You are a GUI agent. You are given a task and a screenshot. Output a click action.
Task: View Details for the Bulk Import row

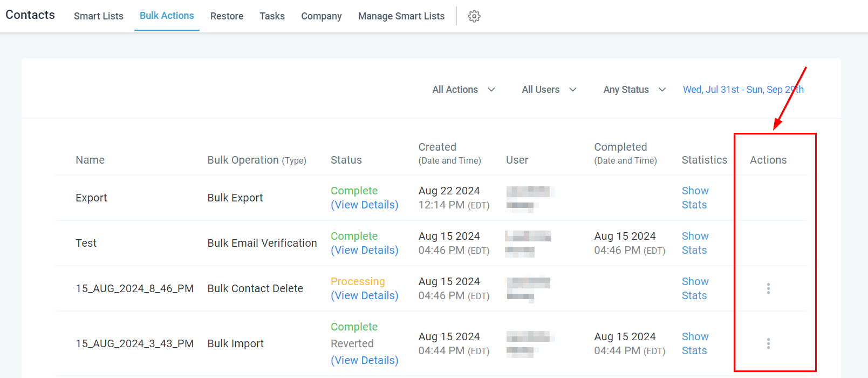pos(365,361)
